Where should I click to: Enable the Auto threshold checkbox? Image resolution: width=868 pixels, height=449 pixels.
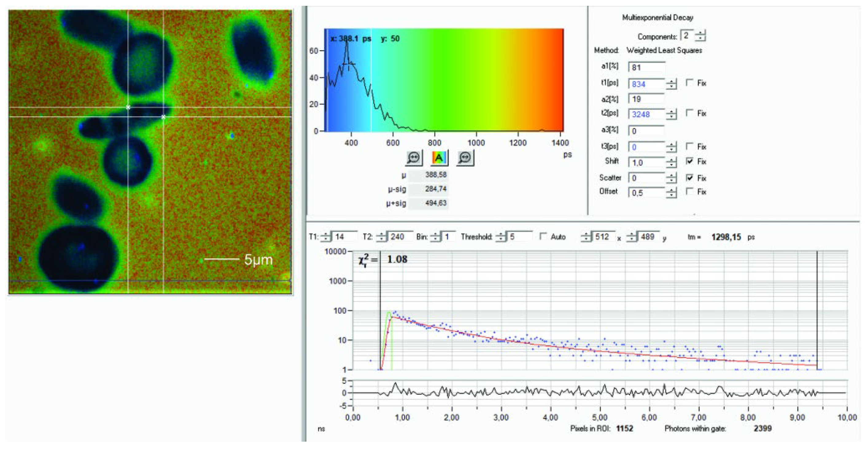tap(543, 236)
